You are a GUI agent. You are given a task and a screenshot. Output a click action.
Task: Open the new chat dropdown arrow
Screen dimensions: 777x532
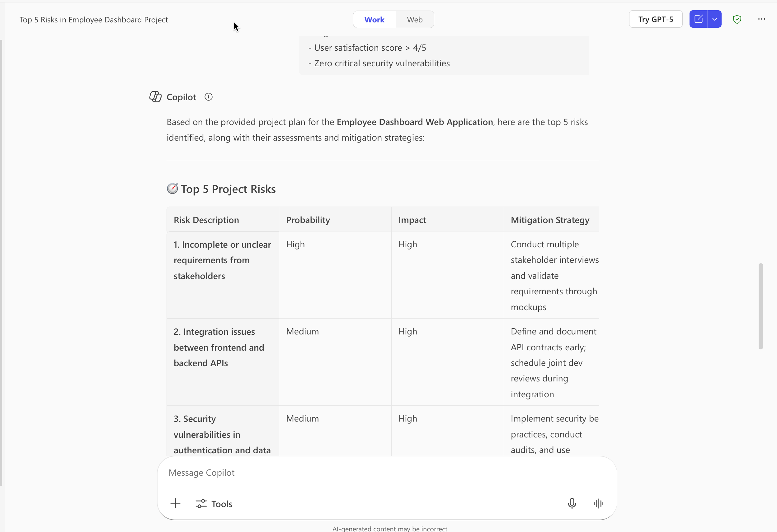[715, 19]
